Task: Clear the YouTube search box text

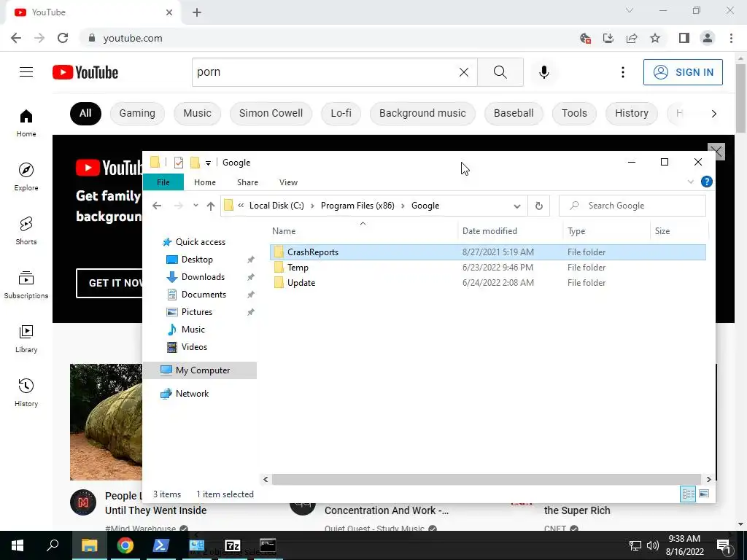Action: 463,72
